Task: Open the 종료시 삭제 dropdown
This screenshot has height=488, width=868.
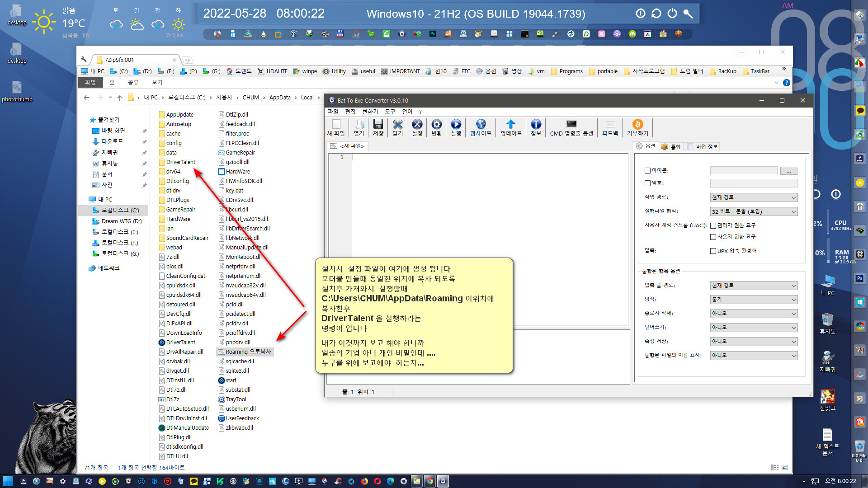Action: tap(754, 314)
